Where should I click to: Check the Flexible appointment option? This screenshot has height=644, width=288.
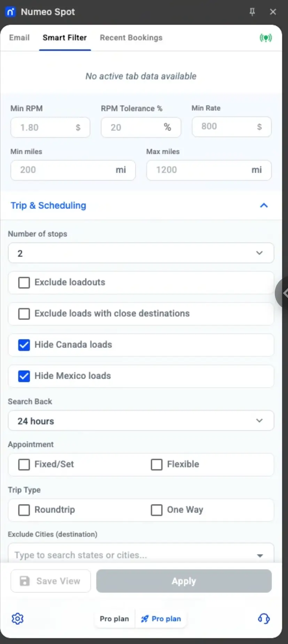pos(157,464)
